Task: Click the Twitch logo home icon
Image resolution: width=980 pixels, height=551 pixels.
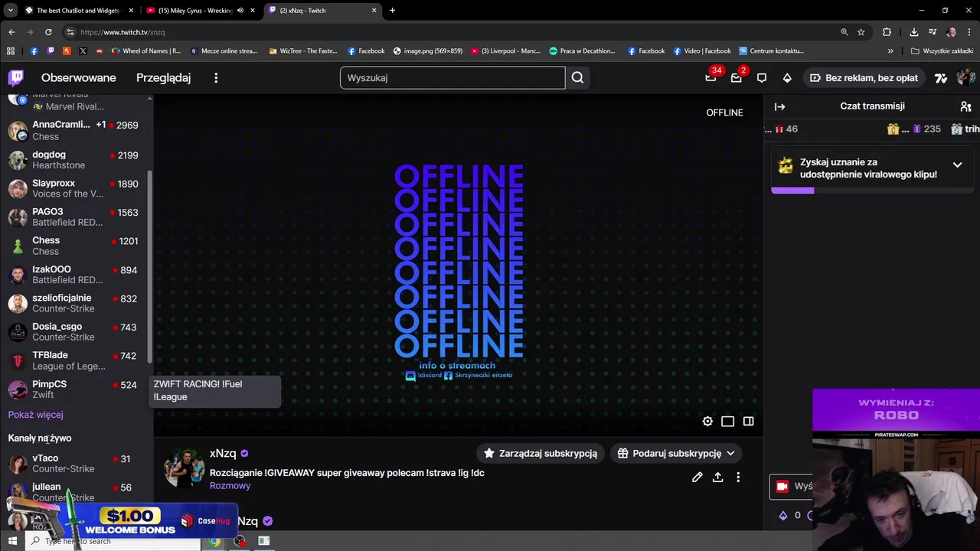Action: pos(16,77)
